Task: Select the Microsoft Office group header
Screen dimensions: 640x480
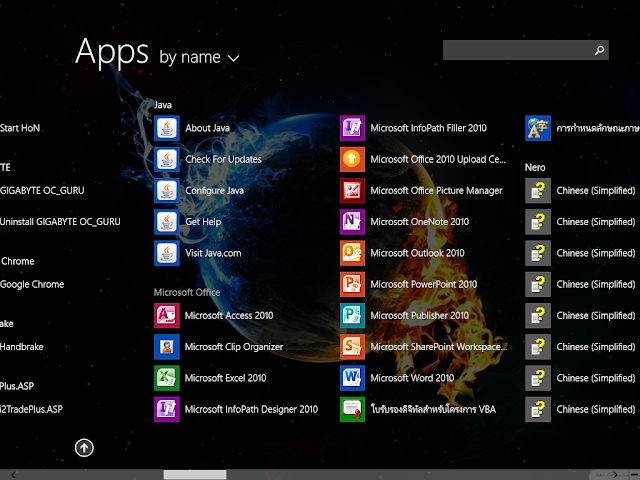Action: click(x=187, y=292)
